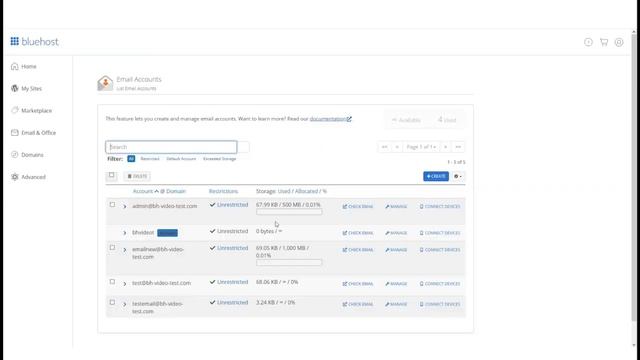Click Manage for bhvideot account
This screenshot has height=360, width=640.
pos(396,233)
